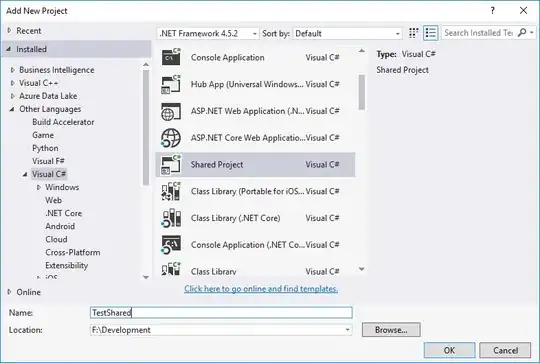
Task: Click the Cancel button
Action: tap(505, 350)
